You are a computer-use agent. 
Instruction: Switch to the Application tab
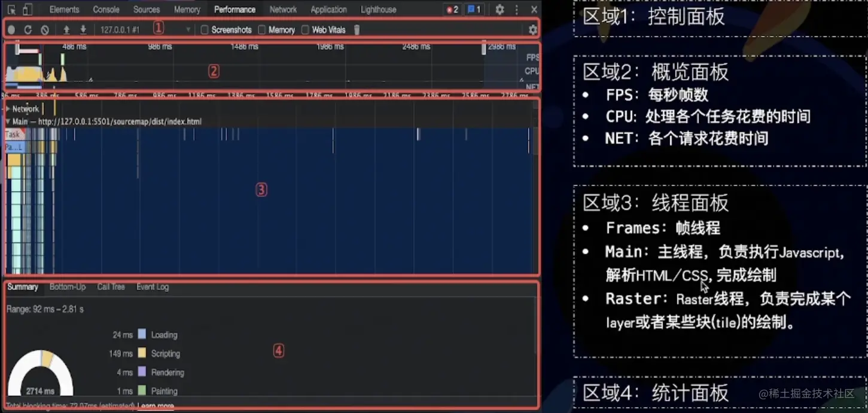click(328, 10)
